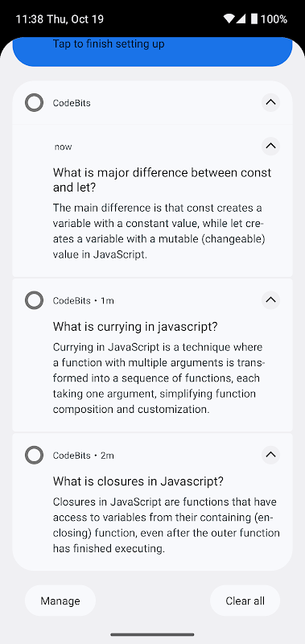
Task: Tap CodeBits icon on currying notification
Action: pos(34,300)
